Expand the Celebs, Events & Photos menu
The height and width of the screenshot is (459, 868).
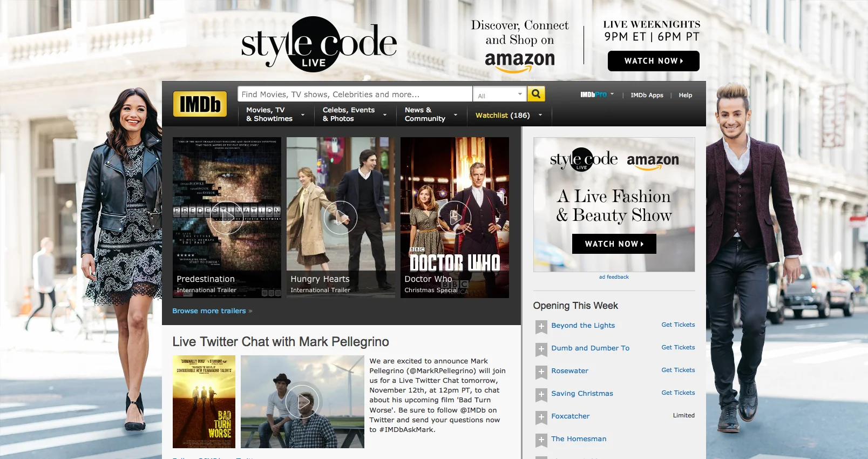[355, 114]
